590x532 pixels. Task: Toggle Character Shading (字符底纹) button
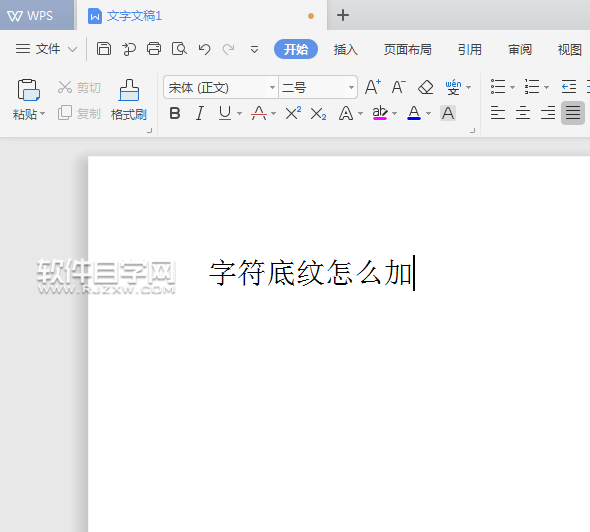(448, 113)
